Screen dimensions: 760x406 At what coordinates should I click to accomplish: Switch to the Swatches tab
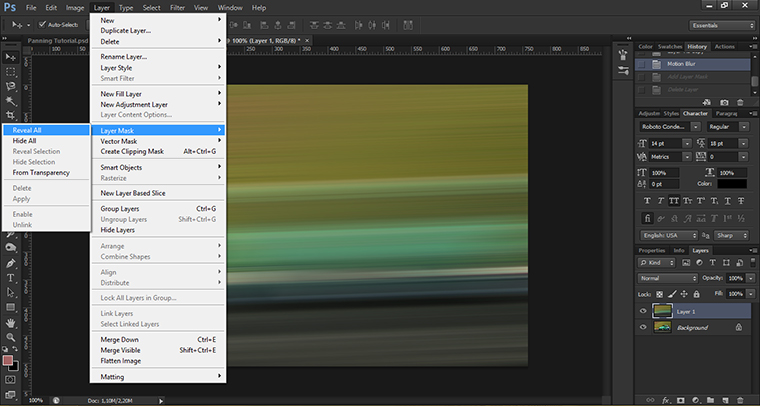click(672, 46)
